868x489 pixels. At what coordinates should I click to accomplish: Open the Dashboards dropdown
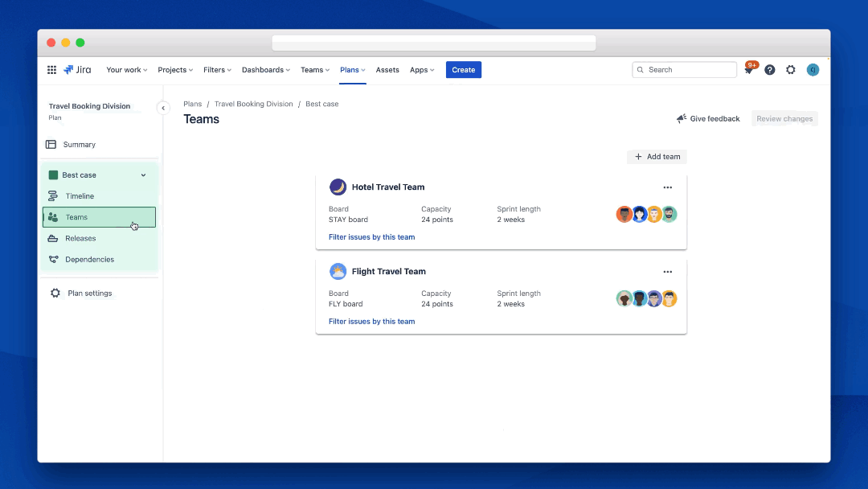click(x=265, y=70)
